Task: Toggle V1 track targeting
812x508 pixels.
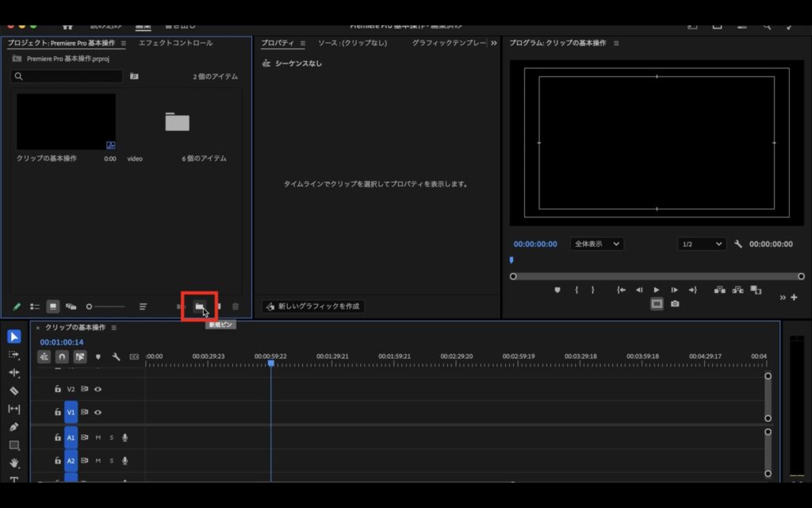Action: tap(71, 412)
